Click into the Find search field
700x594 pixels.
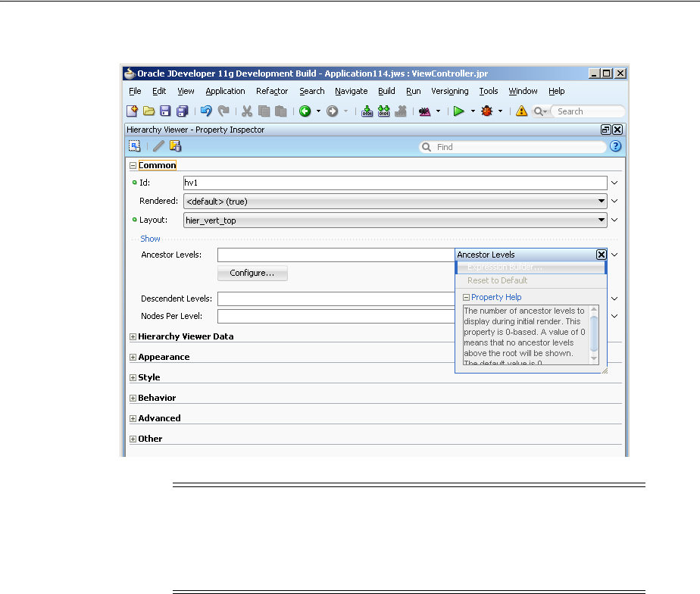tap(512, 147)
